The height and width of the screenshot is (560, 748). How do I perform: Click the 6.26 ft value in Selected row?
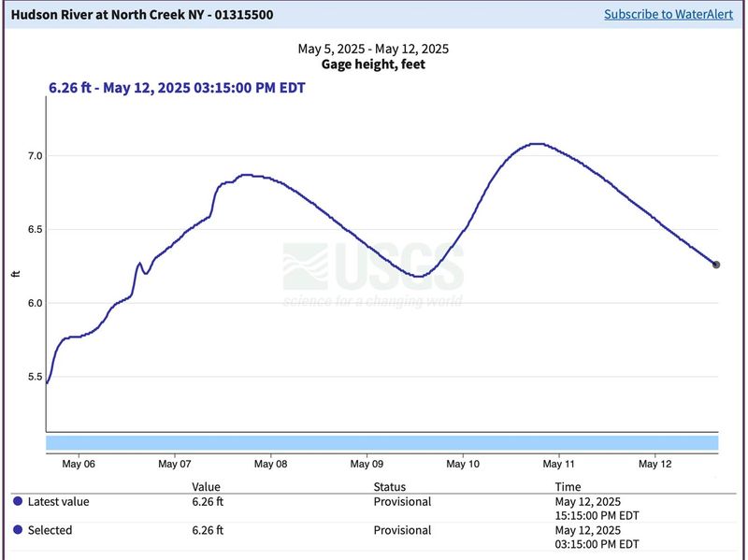coord(208,530)
